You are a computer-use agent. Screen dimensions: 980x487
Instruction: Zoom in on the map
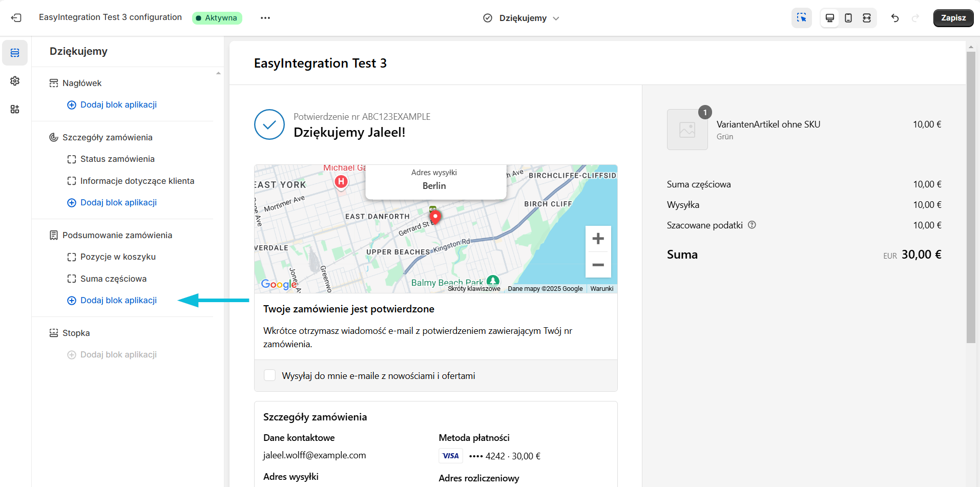pyautogui.click(x=598, y=239)
